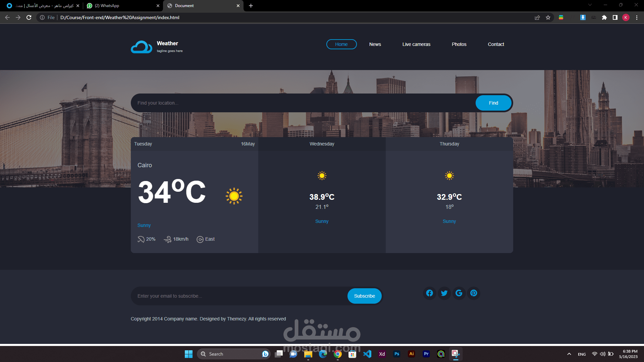Click the 18km/h wind speed value

coord(181,239)
